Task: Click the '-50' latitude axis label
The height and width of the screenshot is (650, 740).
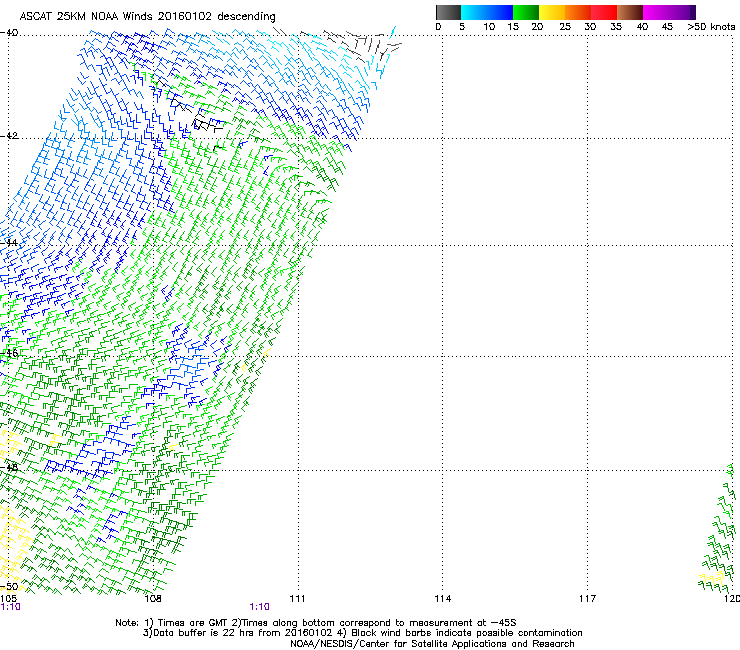Action: [x=9, y=587]
